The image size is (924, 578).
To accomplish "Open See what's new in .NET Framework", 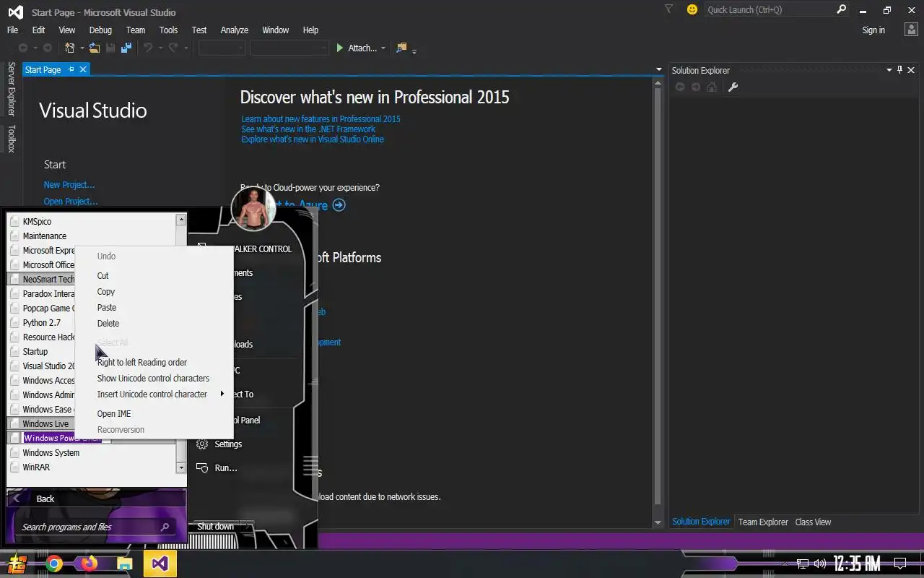I will (x=308, y=129).
